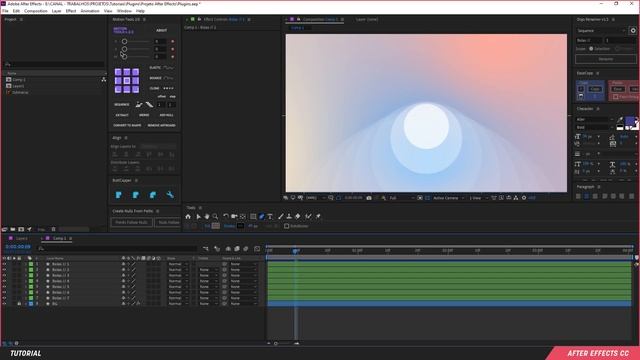Select the Zoom magnifier tool
This screenshot has height=360, width=640.
tap(215, 216)
